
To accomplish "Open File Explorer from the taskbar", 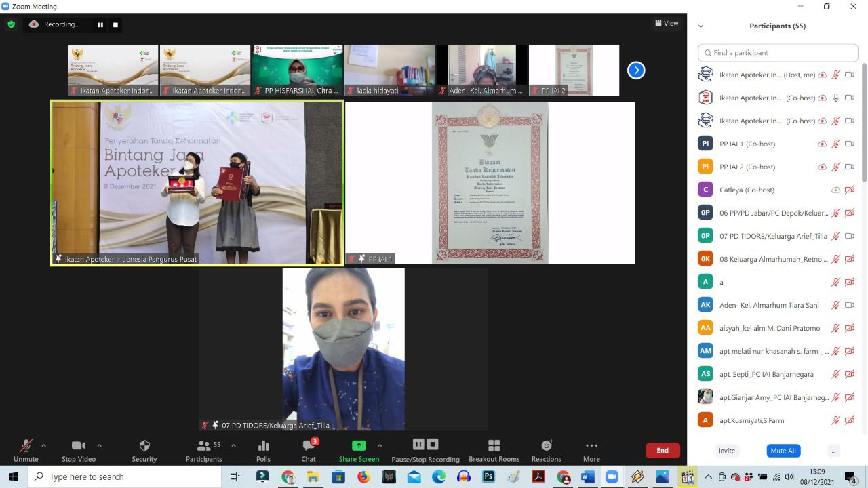I will [313, 477].
